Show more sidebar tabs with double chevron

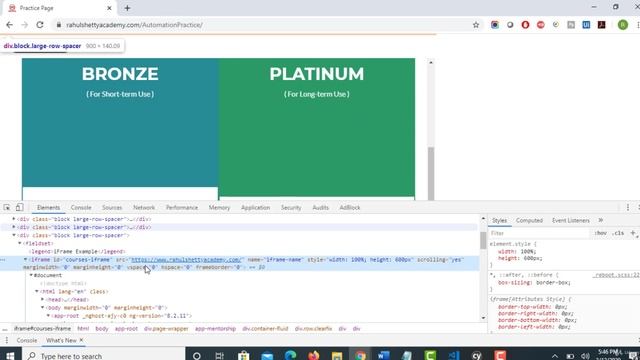(x=601, y=220)
